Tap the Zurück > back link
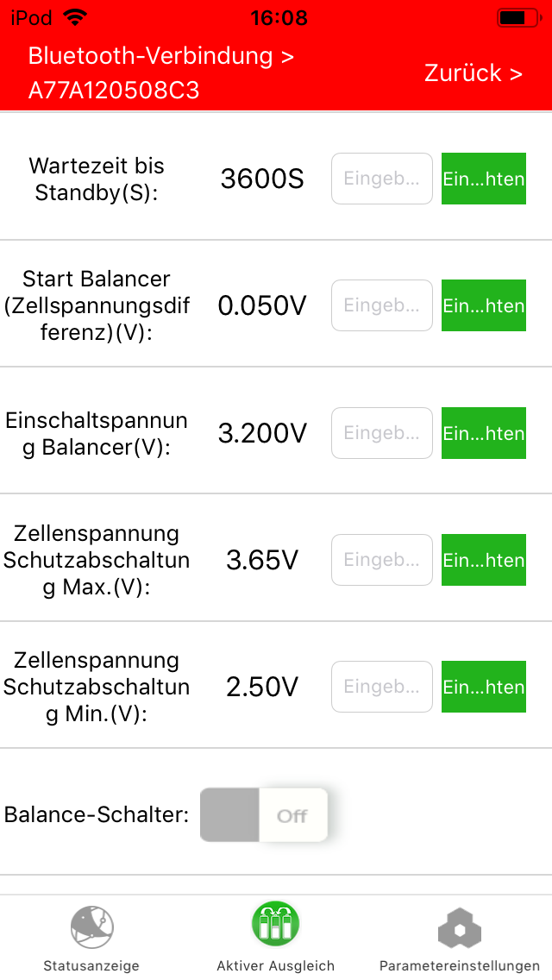Image resolution: width=552 pixels, height=980 pixels. 474,73
